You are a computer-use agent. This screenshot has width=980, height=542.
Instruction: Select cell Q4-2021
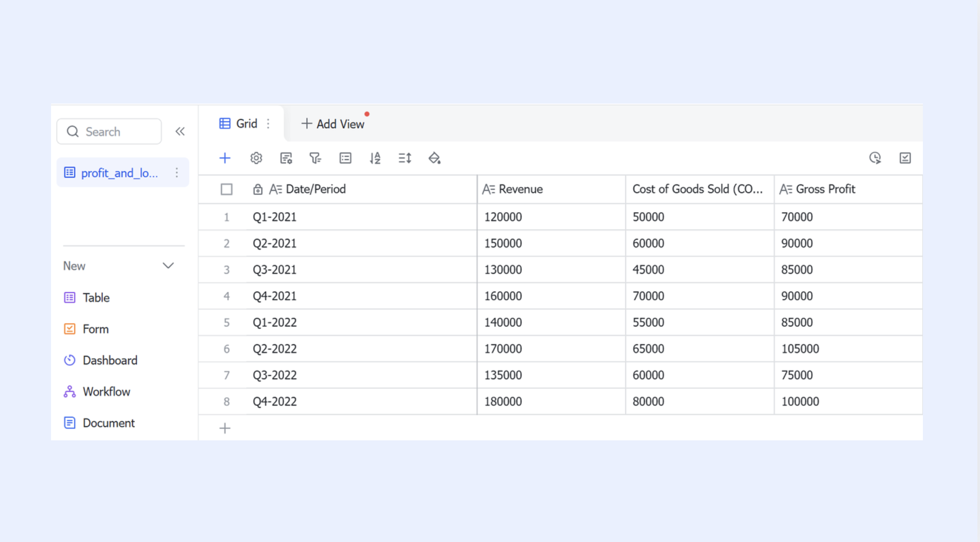(x=362, y=296)
